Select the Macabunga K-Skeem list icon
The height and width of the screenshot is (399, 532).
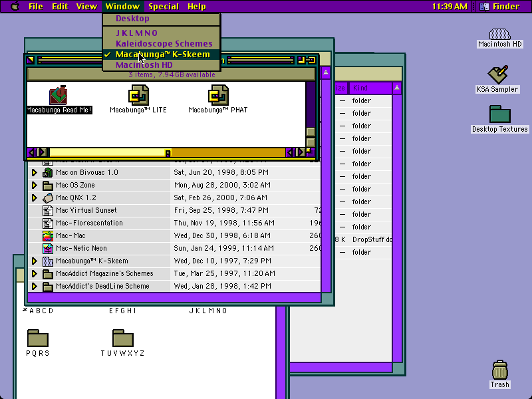[x=47, y=261]
